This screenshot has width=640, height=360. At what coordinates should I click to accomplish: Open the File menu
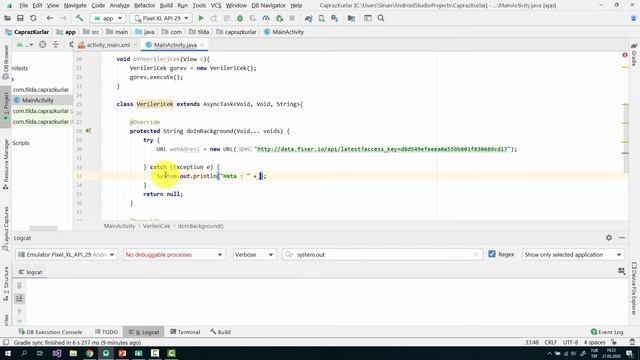[x=24, y=5]
